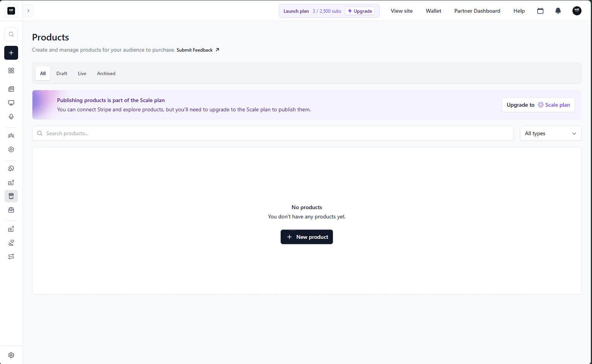
Task: Open the hand with heart icon
Action: [x=11, y=243]
